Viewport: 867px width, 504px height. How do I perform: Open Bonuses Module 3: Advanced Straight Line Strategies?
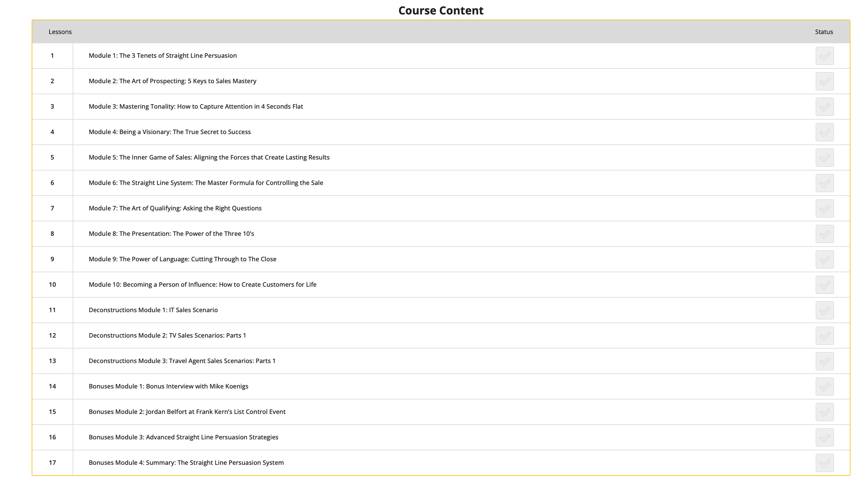point(183,437)
